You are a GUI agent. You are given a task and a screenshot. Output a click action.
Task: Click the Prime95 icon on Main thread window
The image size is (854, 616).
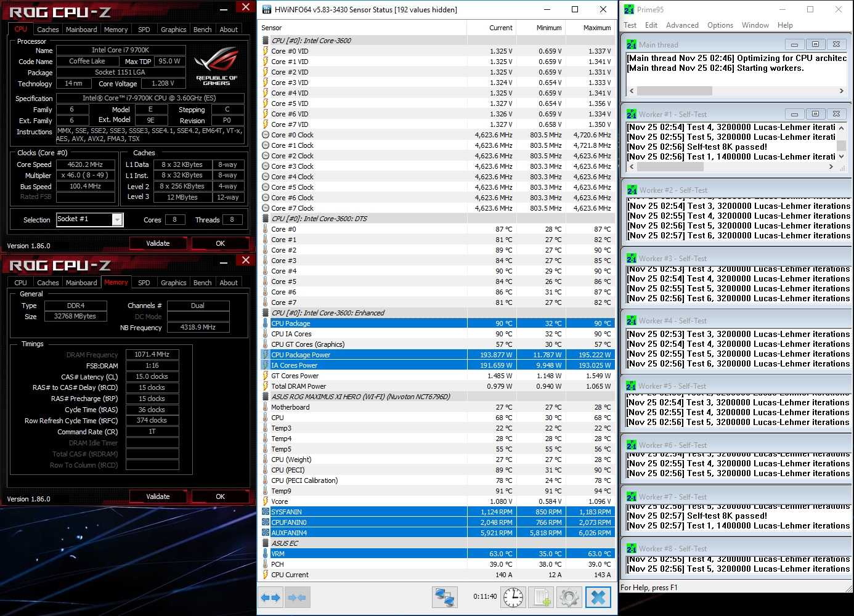pyautogui.click(x=632, y=44)
